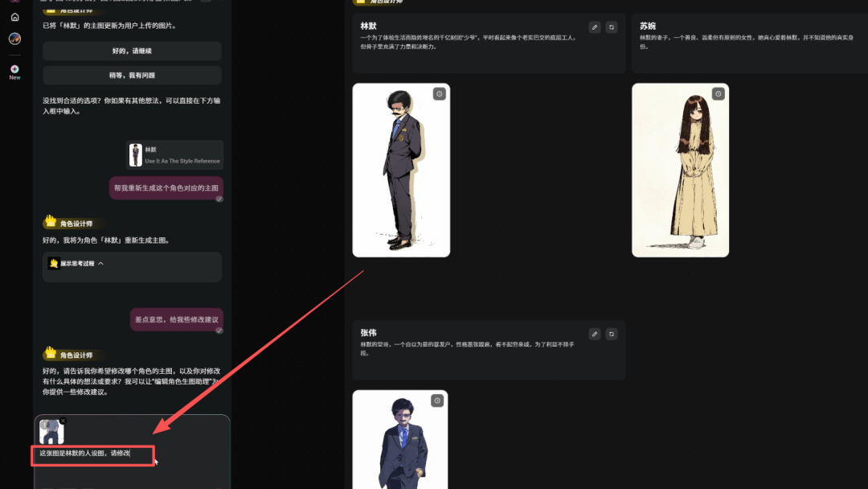Click the 林默 style reference thumbnail
The width and height of the screenshot is (868, 489).
135,154
